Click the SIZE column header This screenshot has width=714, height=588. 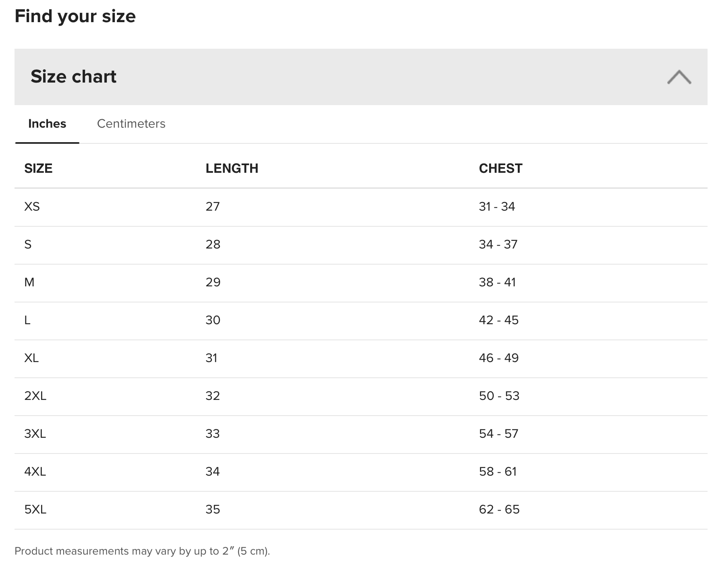click(x=38, y=168)
